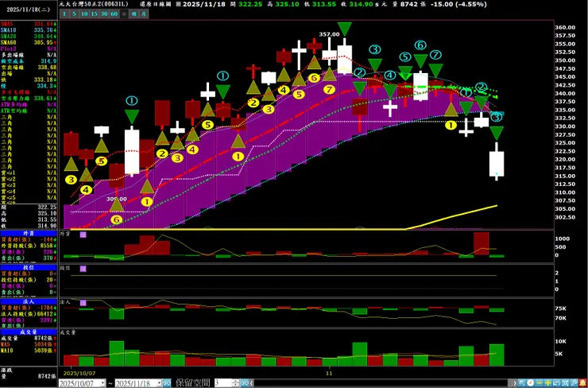Screen dimensions: 588x388
Task: Click the undo arrow icon
Action: (x=556, y=383)
